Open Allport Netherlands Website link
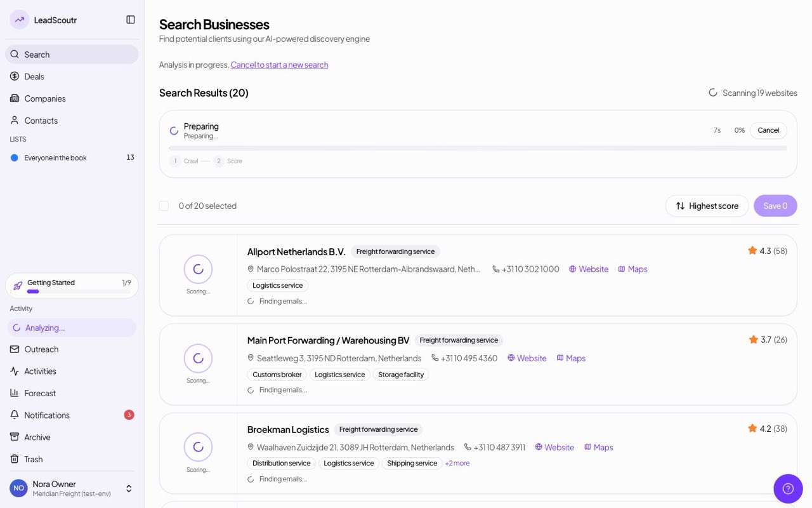This screenshot has height=508, width=812. [589, 269]
